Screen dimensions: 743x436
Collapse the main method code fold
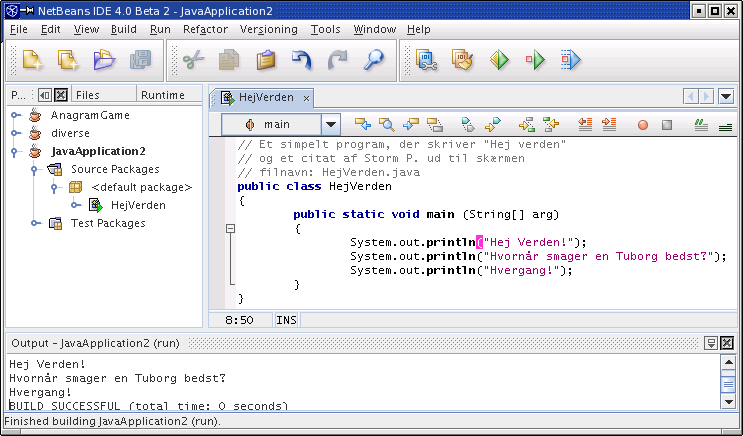coord(230,229)
